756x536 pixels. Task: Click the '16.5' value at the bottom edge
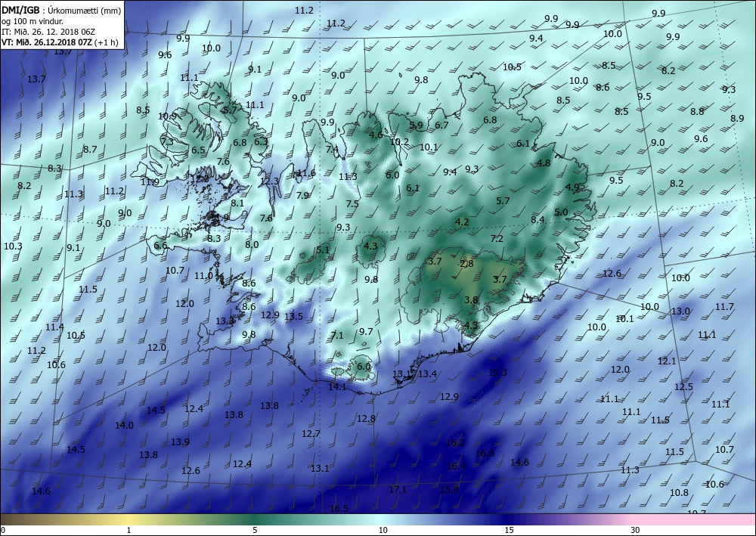pyautogui.click(x=339, y=509)
